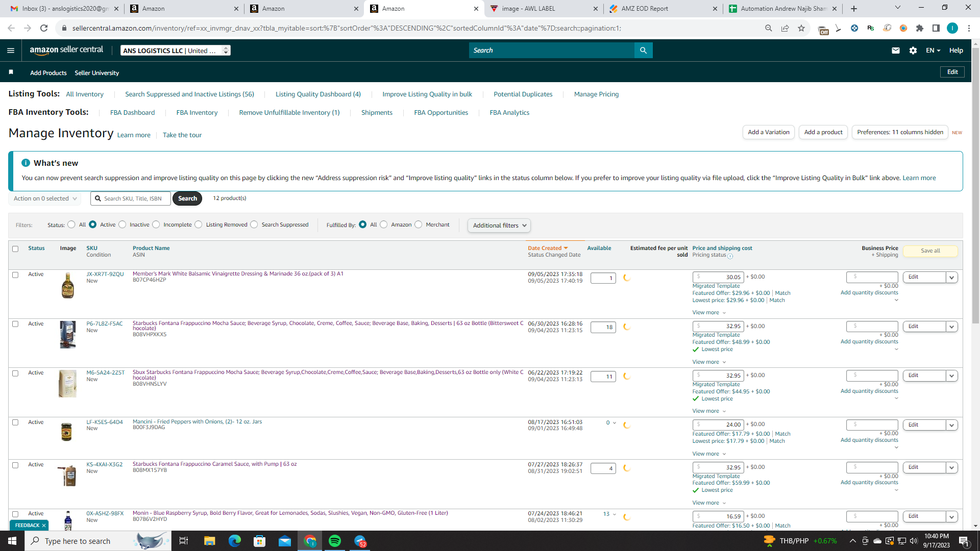Open the Mail app from the taskbar
Image resolution: width=980 pixels, height=551 pixels.
[x=285, y=541]
